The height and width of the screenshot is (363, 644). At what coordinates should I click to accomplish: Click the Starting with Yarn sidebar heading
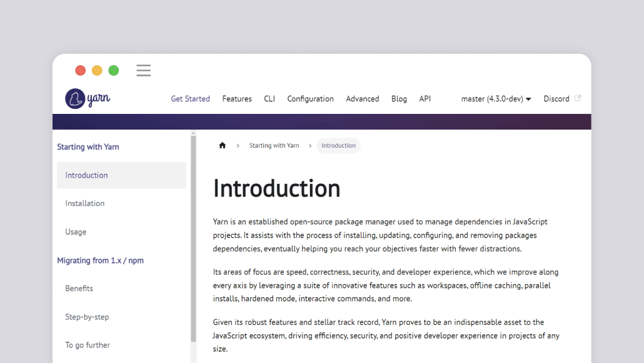[x=88, y=146]
